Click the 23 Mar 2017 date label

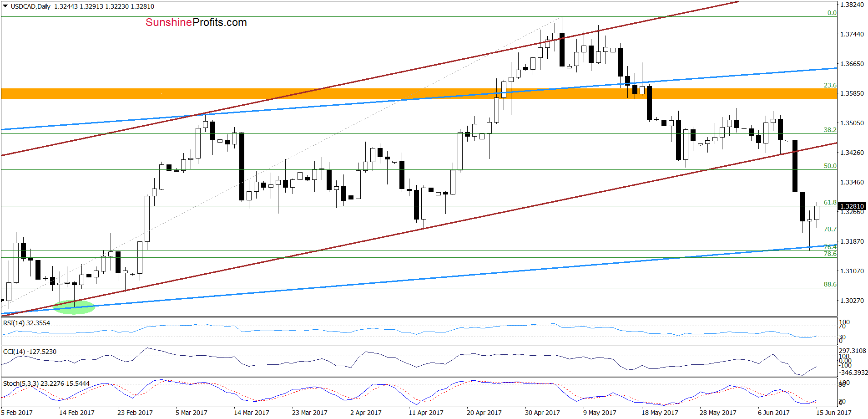[x=310, y=413]
